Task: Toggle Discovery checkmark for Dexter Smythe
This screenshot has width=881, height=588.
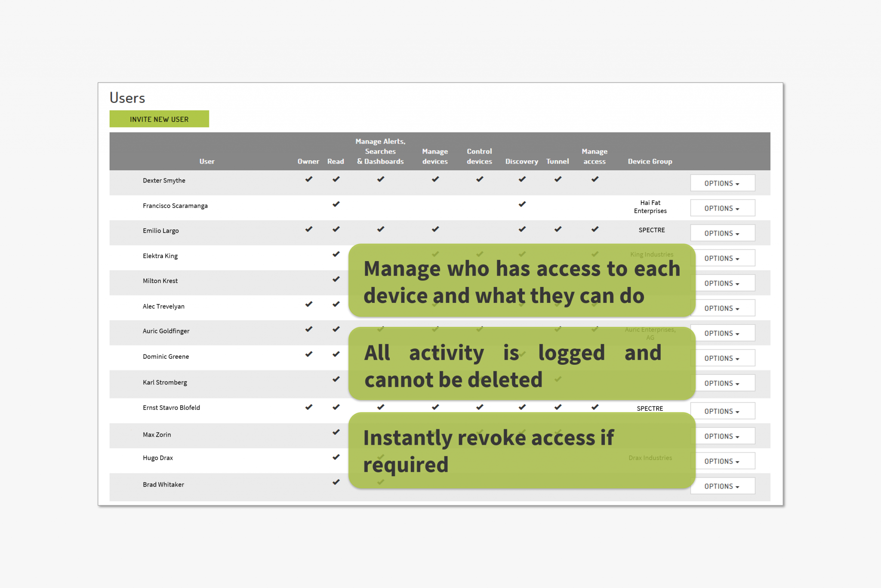Action: pos(522,179)
